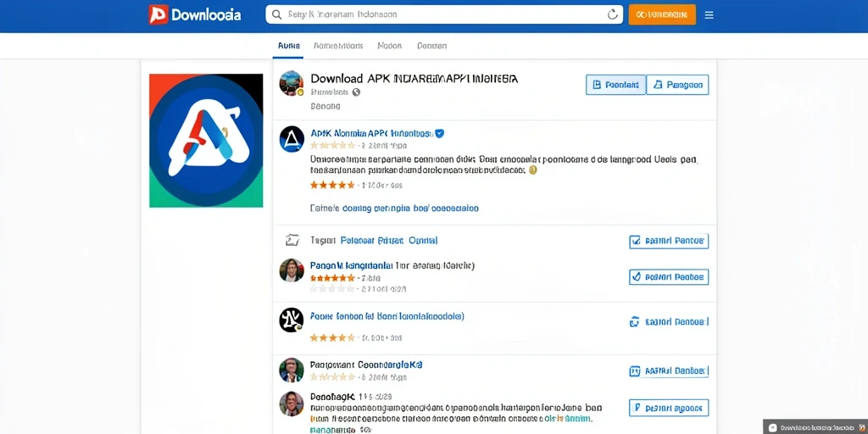Open the large app logo thumbnail

(x=206, y=141)
